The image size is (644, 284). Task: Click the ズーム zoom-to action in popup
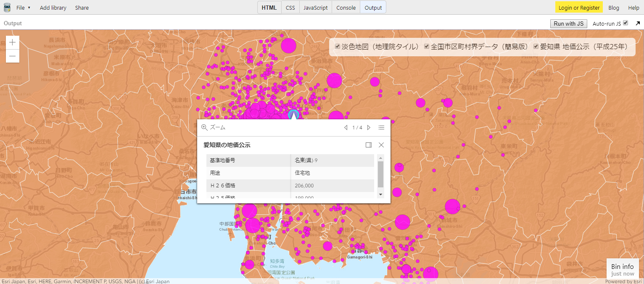tap(214, 128)
